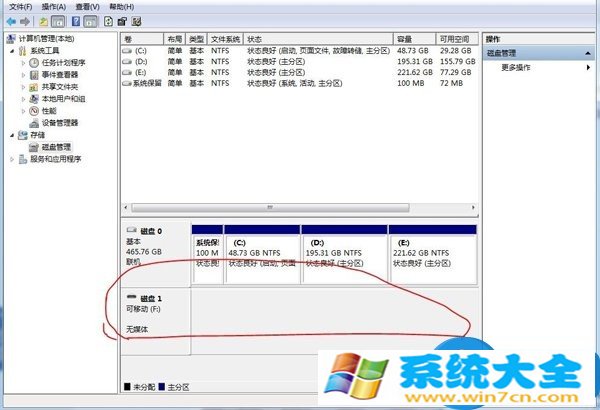Select the (C:) volume row icon
This screenshot has height=410, width=600.
coord(127,51)
